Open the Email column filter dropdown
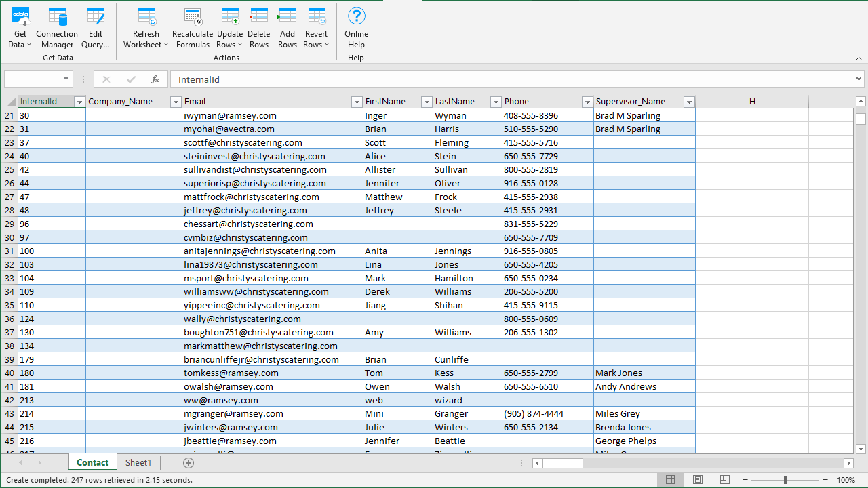Image resolution: width=868 pixels, height=488 pixels. coord(357,102)
